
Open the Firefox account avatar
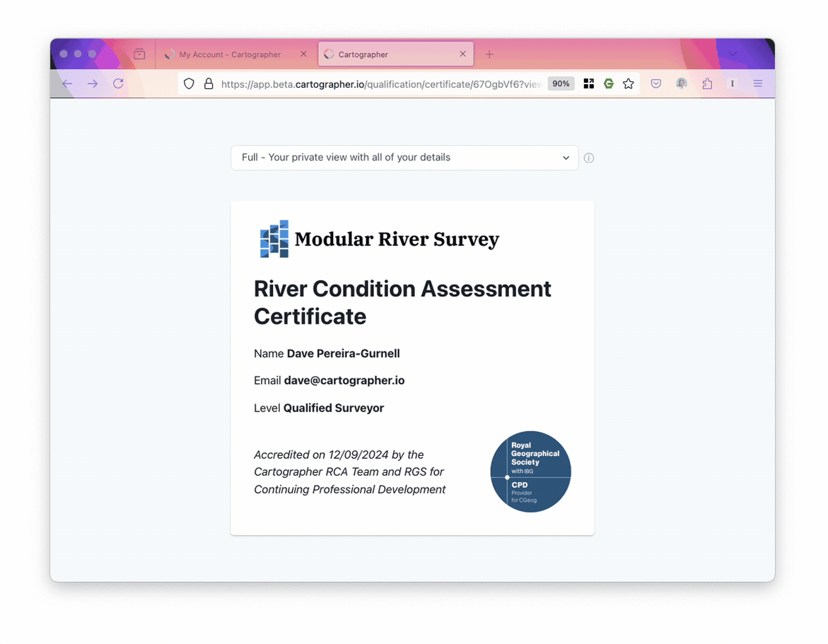(x=682, y=83)
